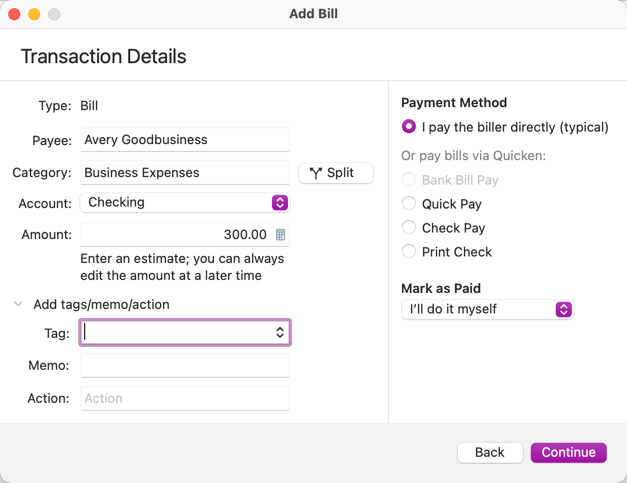Minimize the Add Bill window
The image size is (627, 483).
(34, 14)
